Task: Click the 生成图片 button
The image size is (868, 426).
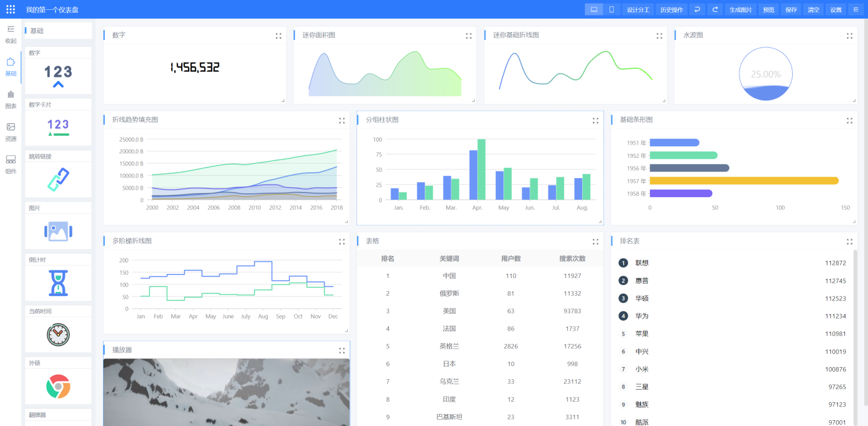Action: [740, 9]
